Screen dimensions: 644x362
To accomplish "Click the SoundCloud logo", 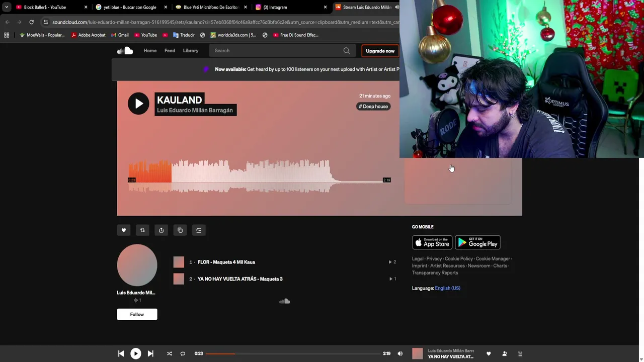I will pos(125,51).
